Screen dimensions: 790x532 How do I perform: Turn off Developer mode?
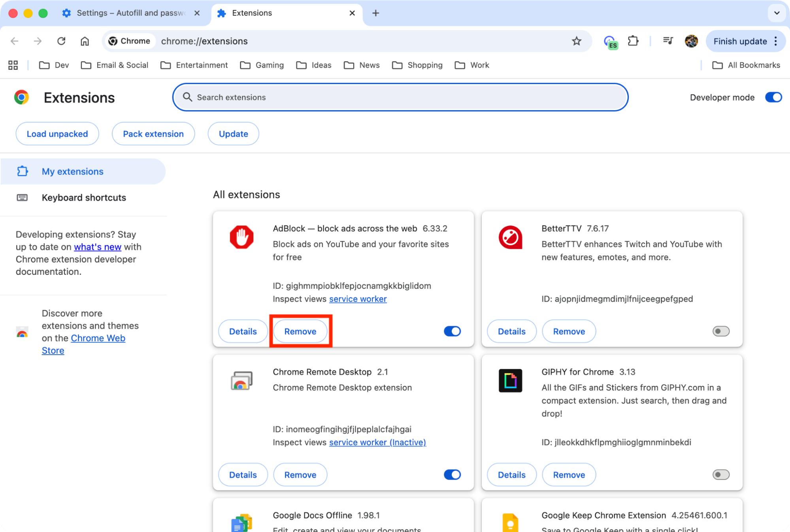pos(773,97)
